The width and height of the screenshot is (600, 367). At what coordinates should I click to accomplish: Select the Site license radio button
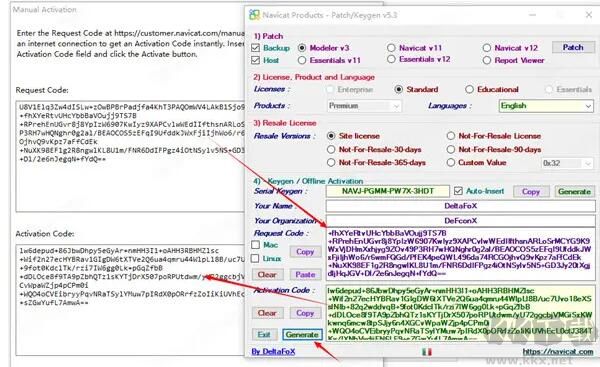pyautogui.click(x=331, y=136)
